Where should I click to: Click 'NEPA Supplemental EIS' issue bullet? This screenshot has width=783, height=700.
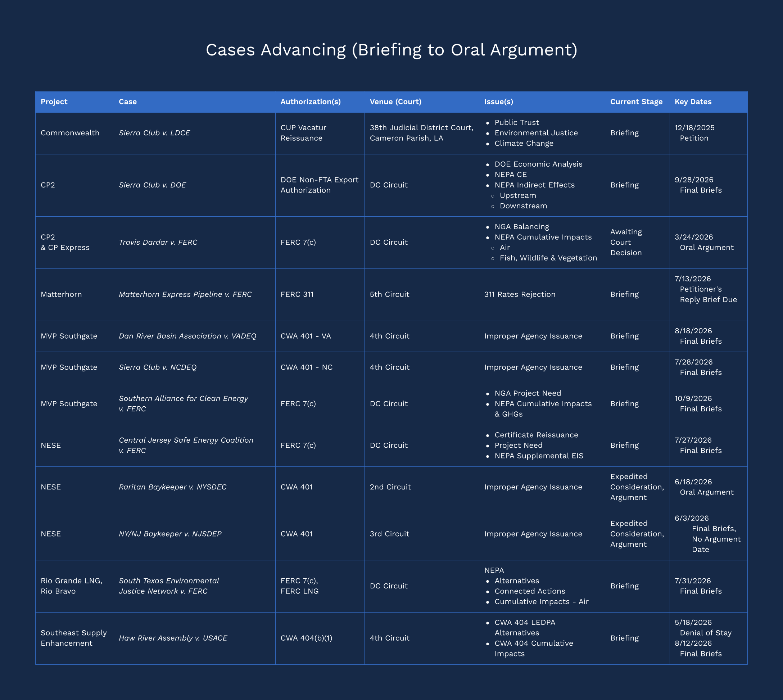(539, 456)
